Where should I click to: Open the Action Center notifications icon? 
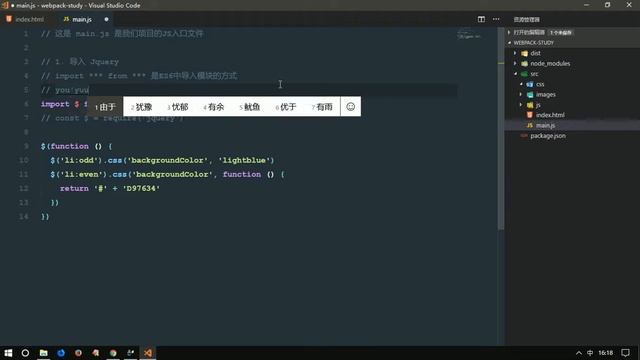tap(626, 353)
